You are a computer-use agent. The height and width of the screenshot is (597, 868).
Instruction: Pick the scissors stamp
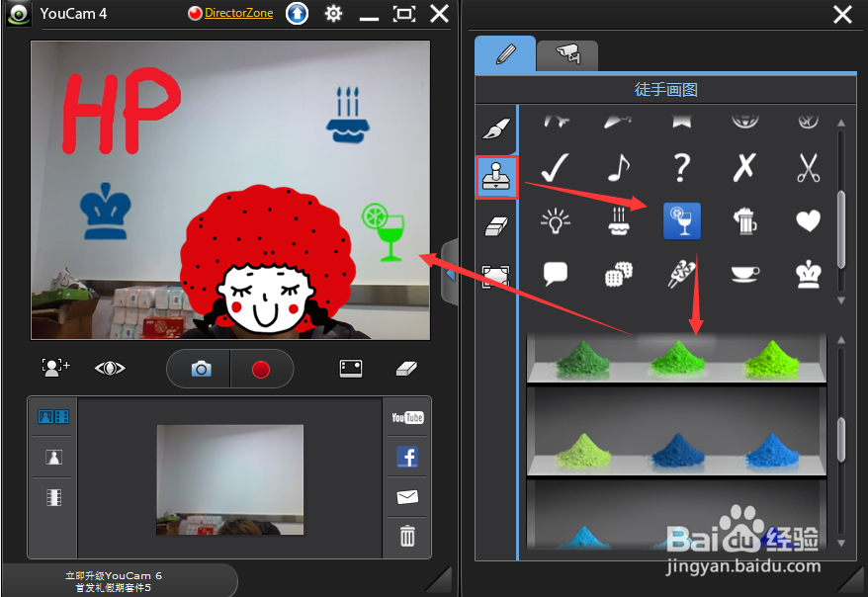809,168
